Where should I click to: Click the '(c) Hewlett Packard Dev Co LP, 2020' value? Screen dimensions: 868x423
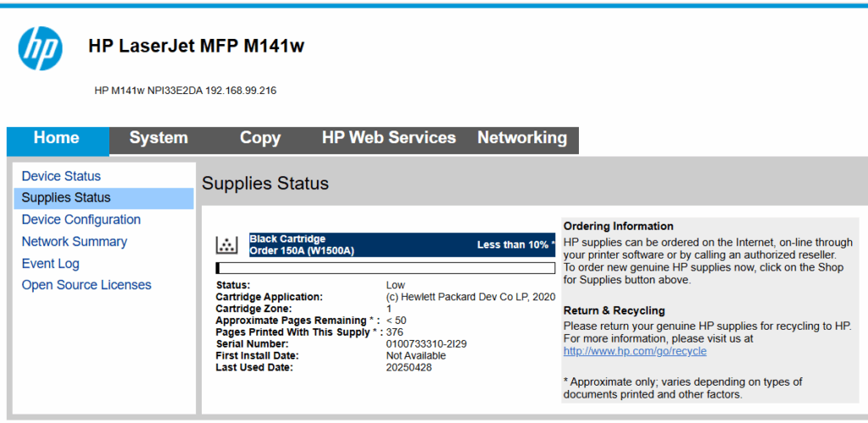pyautogui.click(x=470, y=297)
